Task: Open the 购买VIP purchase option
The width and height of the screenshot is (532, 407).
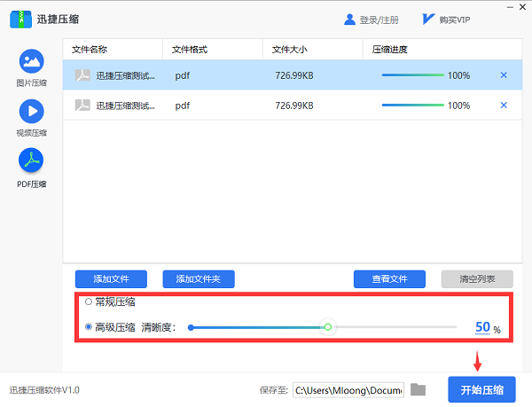Action: click(430, 20)
